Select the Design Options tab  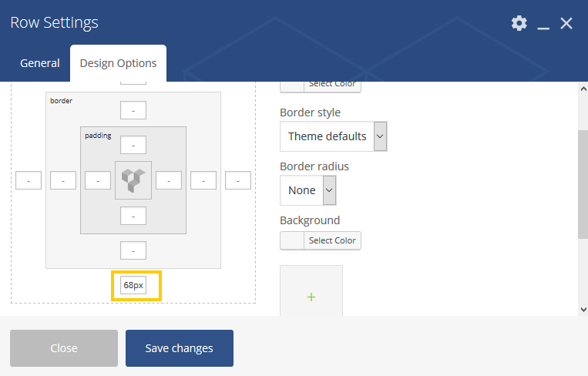pos(118,63)
